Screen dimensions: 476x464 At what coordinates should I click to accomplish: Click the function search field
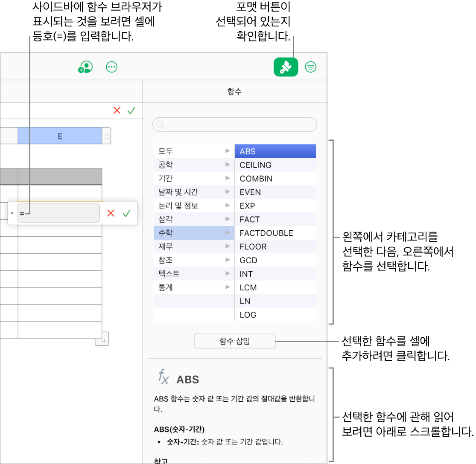tap(234, 125)
